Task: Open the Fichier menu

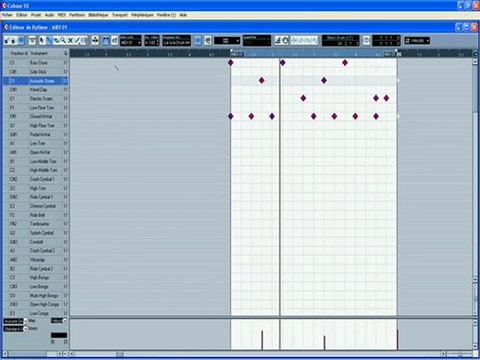Action: point(7,15)
